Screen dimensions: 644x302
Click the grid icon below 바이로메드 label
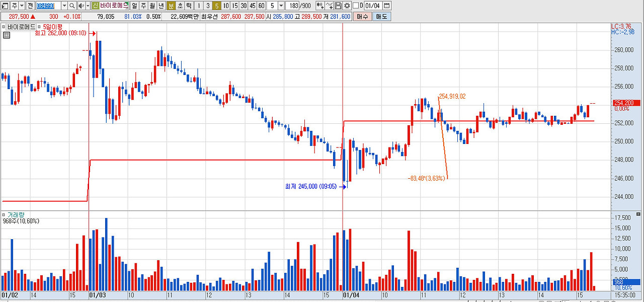(6, 35)
